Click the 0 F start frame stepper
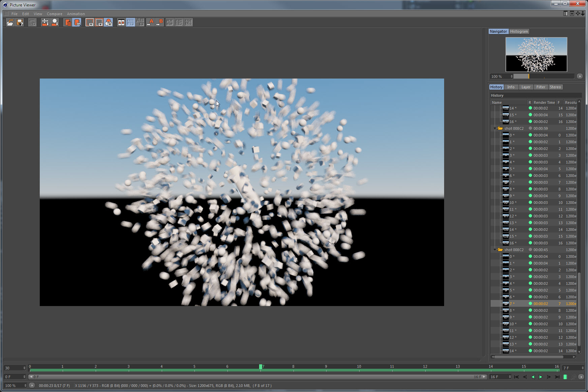The image size is (588, 392). (24, 377)
